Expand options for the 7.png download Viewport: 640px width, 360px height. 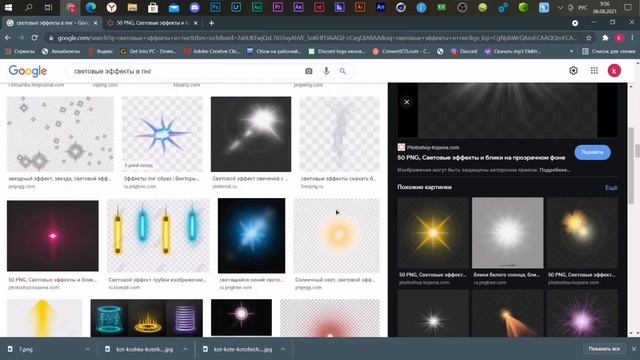pos(87,349)
